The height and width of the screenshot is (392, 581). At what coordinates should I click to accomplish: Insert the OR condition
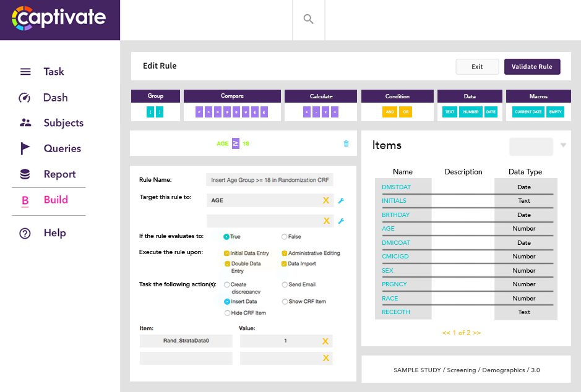405,112
